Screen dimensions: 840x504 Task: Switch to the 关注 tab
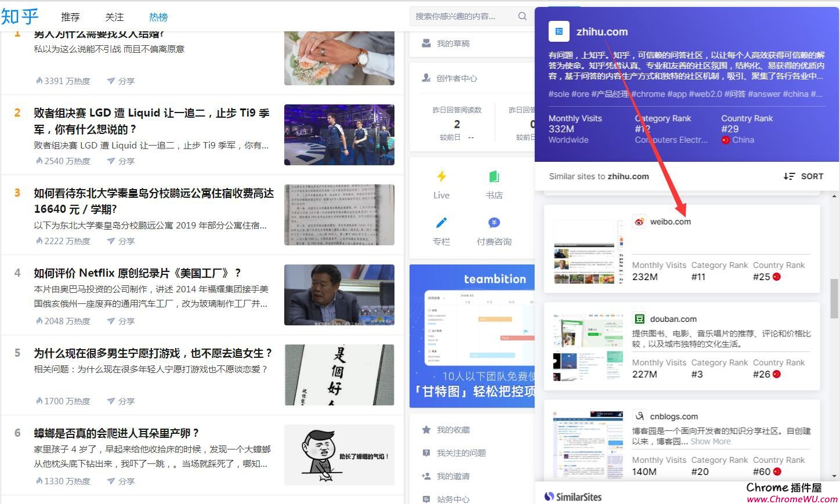click(x=114, y=17)
